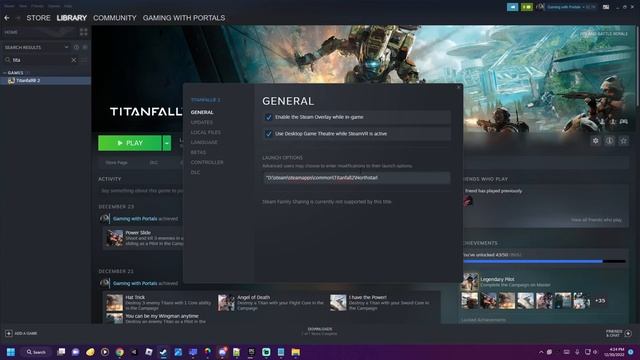Viewport: 640px width, 360px height.
Task: Open the Store Page link
Action: click(116, 162)
